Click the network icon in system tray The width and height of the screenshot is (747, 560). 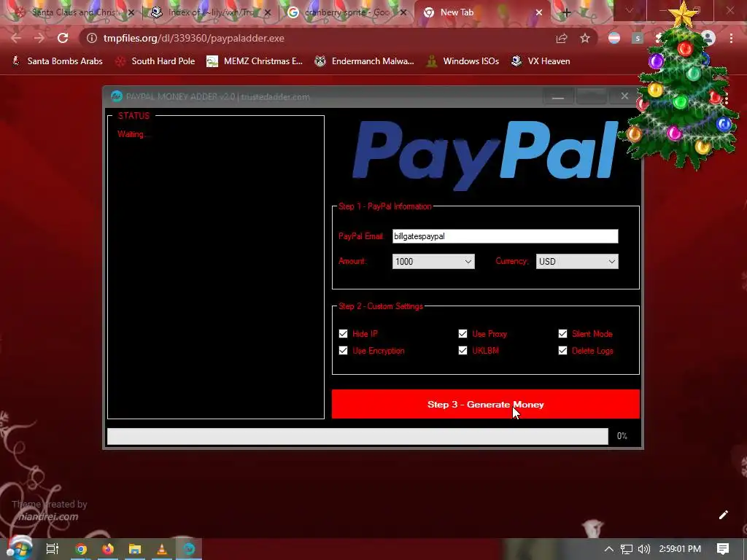pyautogui.click(x=627, y=549)
